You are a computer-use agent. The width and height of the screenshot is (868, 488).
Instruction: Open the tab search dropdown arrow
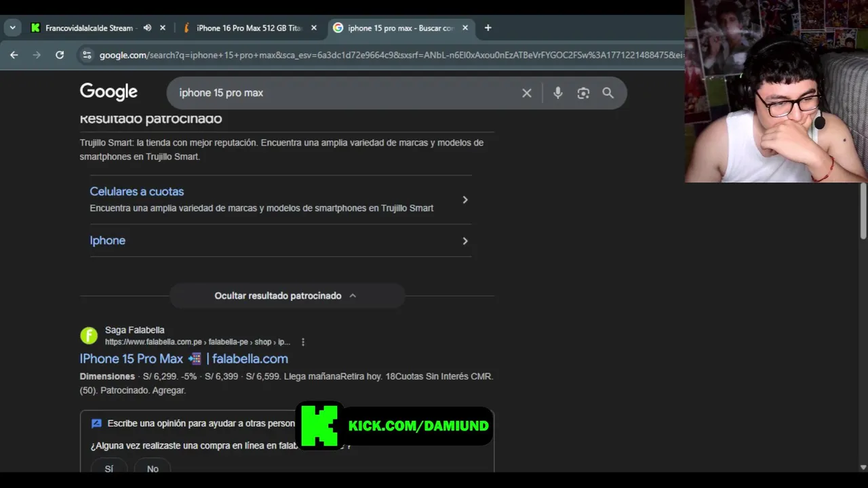pos(12,28)
